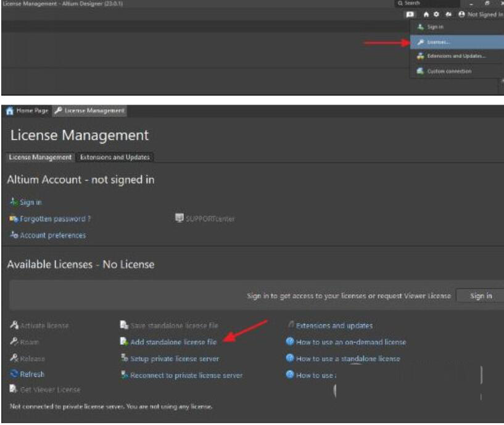Click help icon beside standalone license link
504x425 pixels.
290,358
